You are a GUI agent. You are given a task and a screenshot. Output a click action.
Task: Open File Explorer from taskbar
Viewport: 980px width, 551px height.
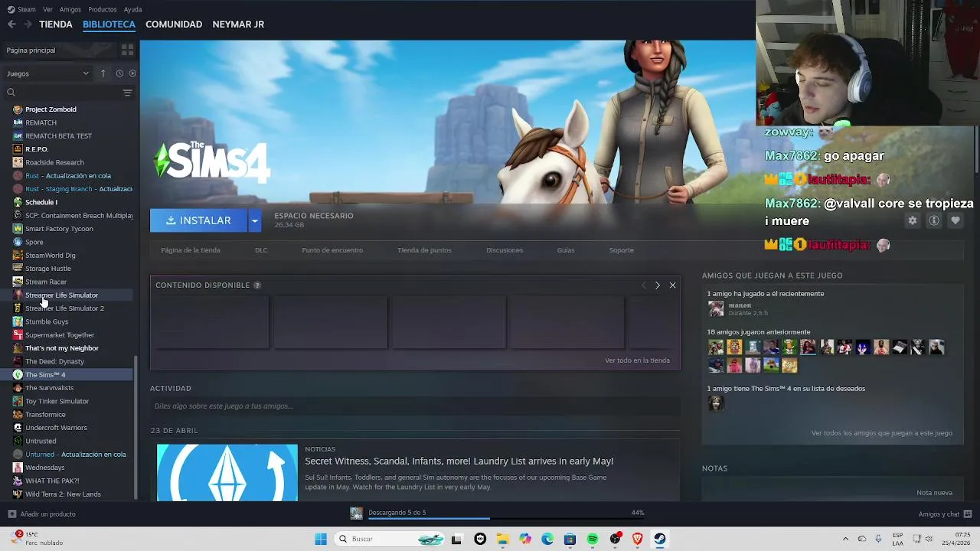503,539
